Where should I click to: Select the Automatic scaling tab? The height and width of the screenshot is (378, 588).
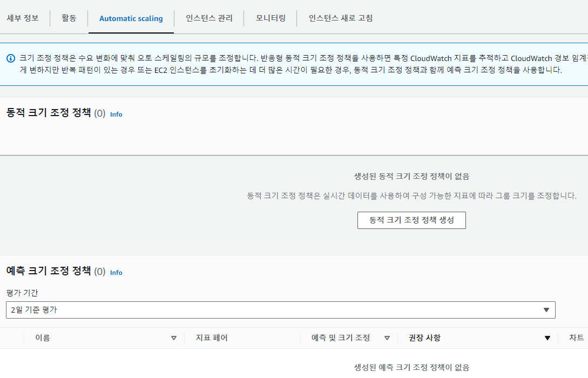pyautogui.click(x=131, y=18)
